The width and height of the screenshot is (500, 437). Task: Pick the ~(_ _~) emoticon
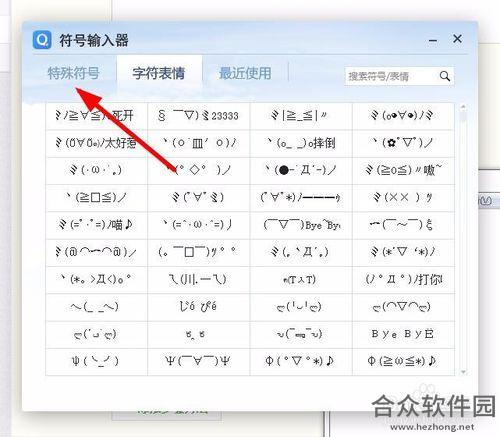(96, 307)
